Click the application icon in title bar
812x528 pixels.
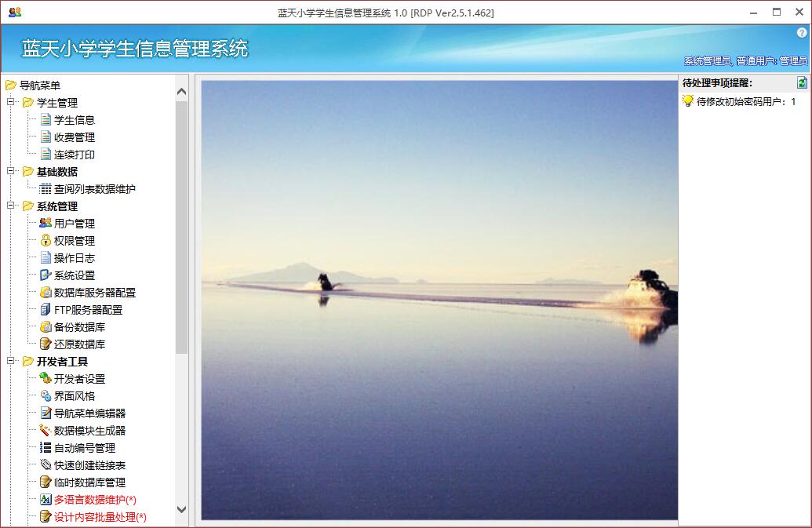tap(14, 12)
